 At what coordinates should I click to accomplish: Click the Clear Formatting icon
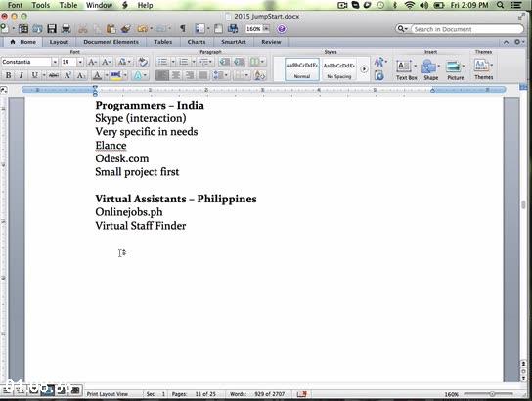tap(143, 62)
